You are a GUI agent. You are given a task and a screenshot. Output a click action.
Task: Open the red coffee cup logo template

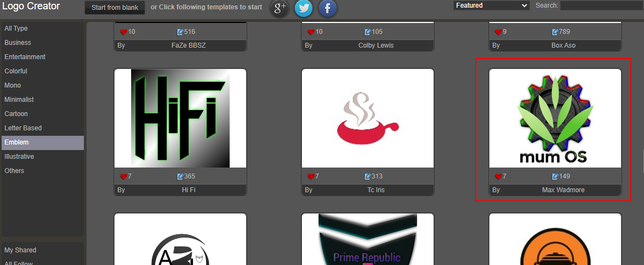pos(368,118)
